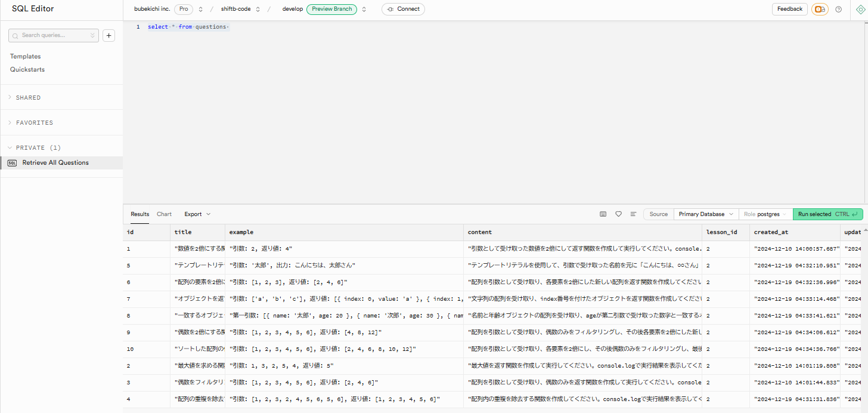The width and height of the screenshot is (868, 413).
Task: Expand the SHARED queries section
Action: pyautogui.click(x=28, y=97)
